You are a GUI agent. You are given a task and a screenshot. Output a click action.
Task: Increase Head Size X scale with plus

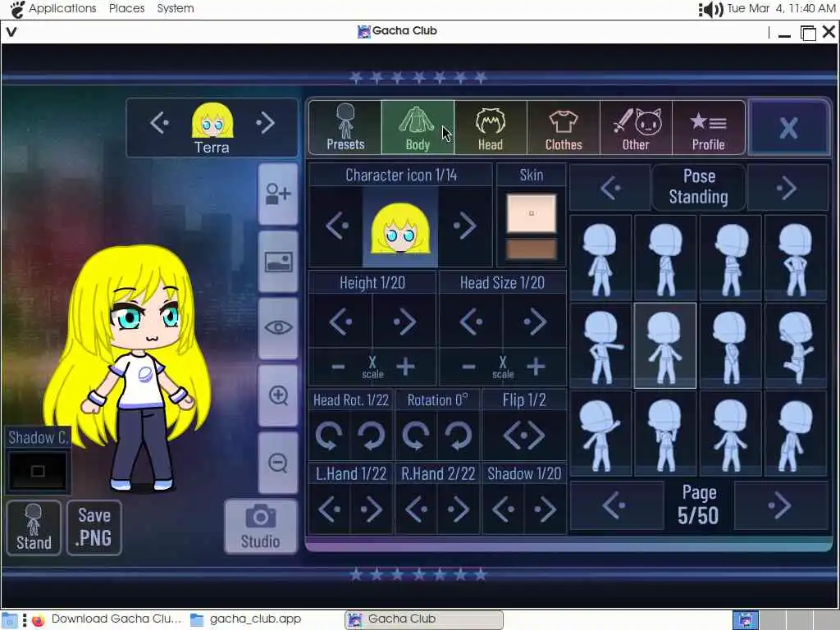click(536, 367)
